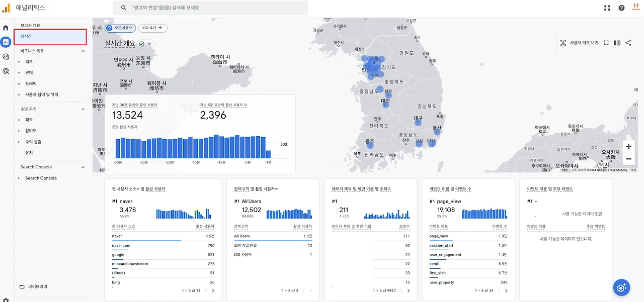Go to previous page in 잠재고객 card
The height and width of the screenshot is (302, 644).
[x=303, y=290]
